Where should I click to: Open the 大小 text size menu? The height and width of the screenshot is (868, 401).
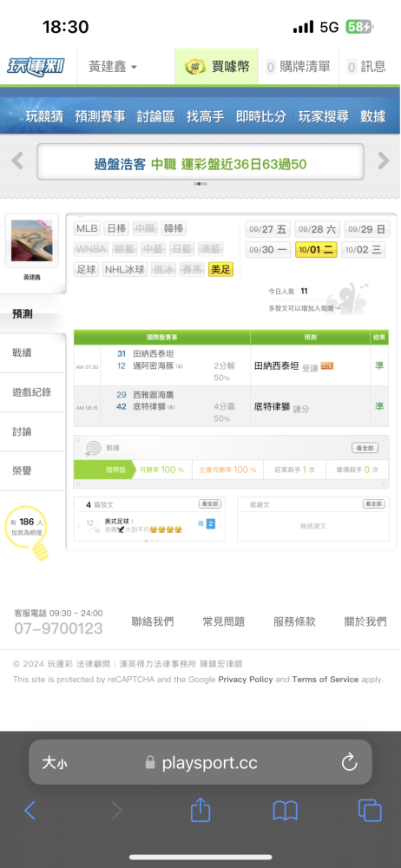point(55,763)
